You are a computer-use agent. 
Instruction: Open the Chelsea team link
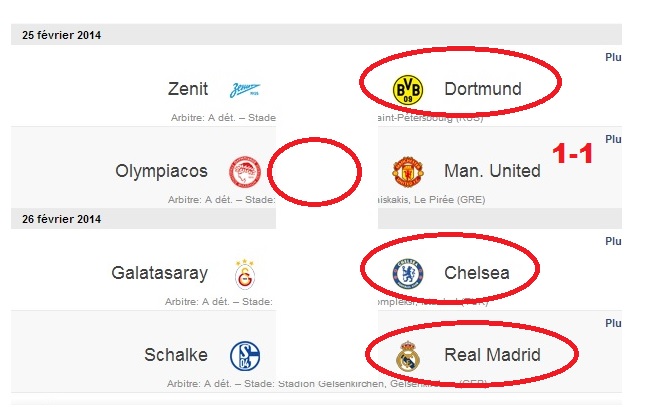pyautogui.click(x=477, y=273)
